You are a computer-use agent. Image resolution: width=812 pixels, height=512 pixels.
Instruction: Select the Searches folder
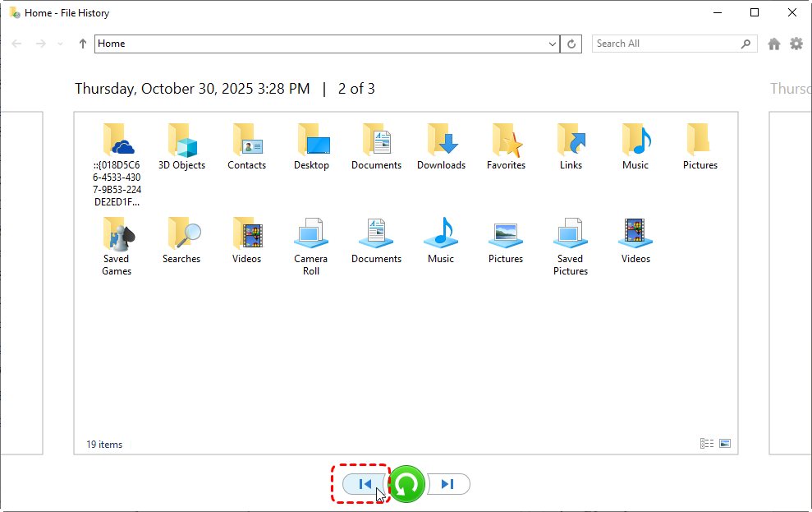181,241
